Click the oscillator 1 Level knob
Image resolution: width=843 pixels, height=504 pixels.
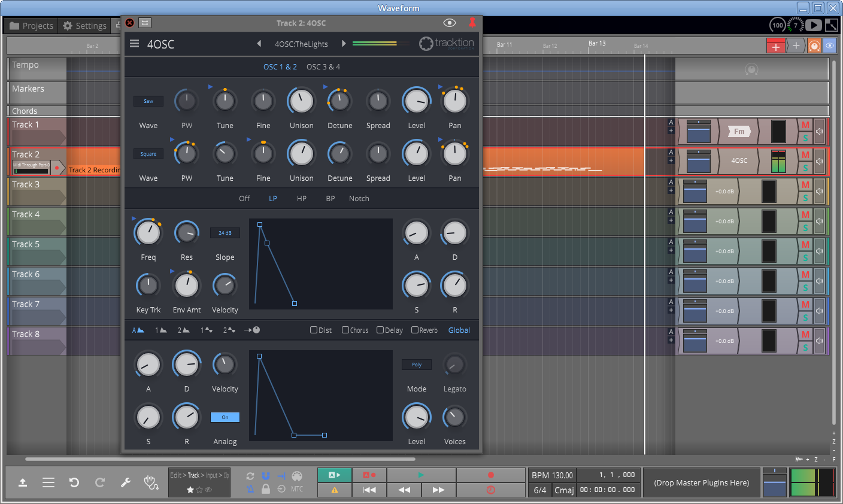[417, 101]
